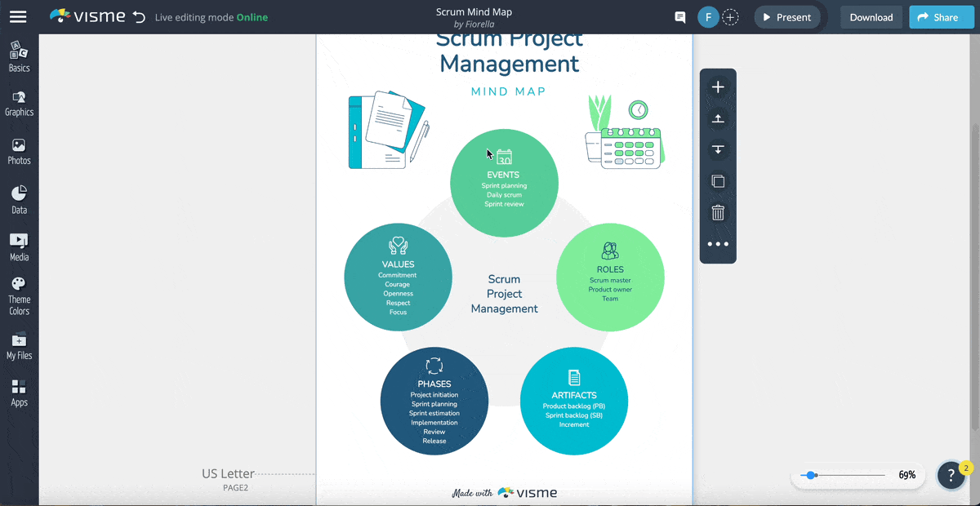Delete the current page with the trash icon
This screenshot has height=506, width=980.
point(717,212)
